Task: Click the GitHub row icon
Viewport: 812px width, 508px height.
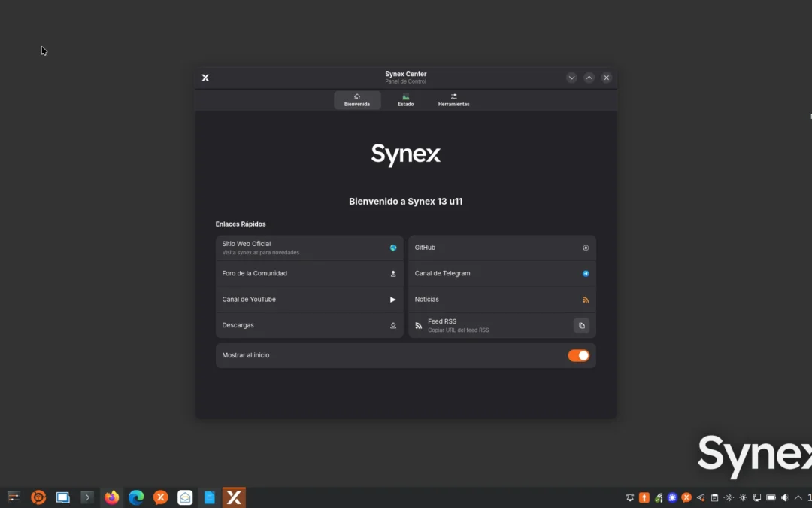Action: click(586, 248)
